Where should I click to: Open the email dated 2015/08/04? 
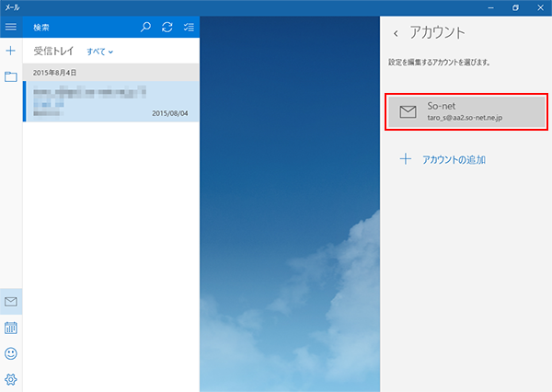coord(110,101)
